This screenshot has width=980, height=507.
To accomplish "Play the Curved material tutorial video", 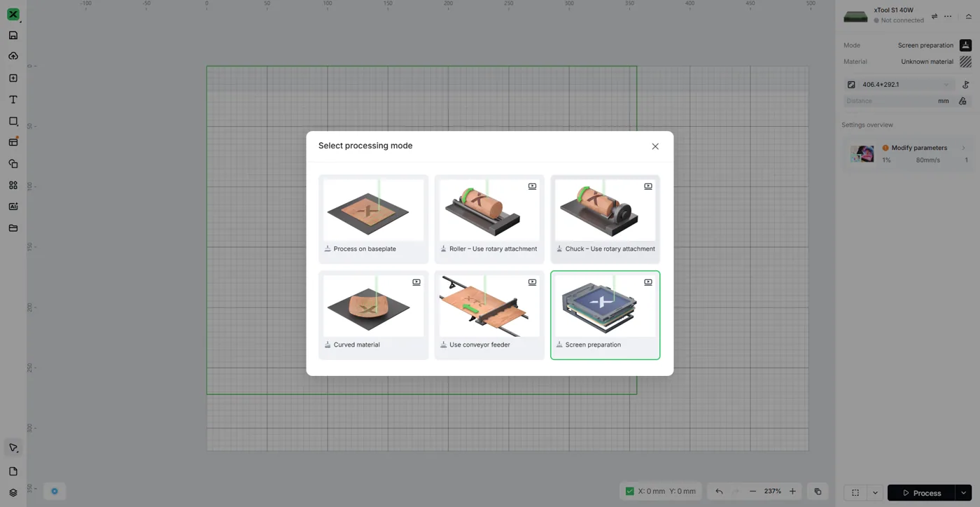I will tap(416, 282).
